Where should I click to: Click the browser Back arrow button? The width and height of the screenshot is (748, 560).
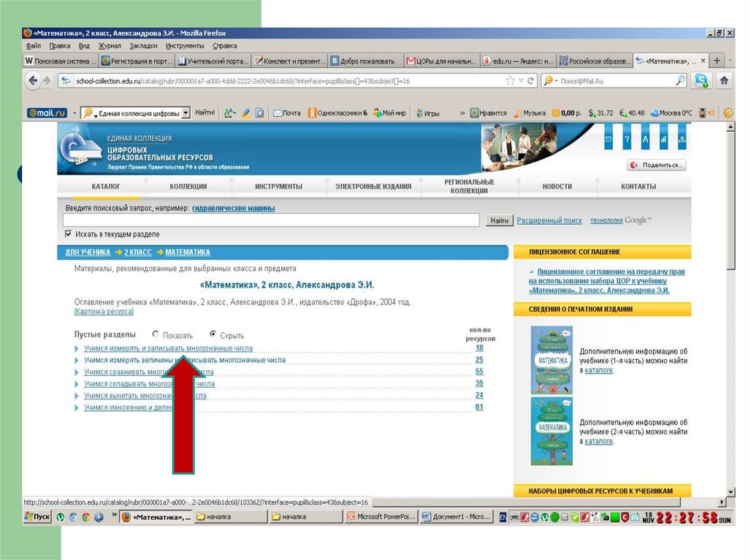[x=33, y=81]
